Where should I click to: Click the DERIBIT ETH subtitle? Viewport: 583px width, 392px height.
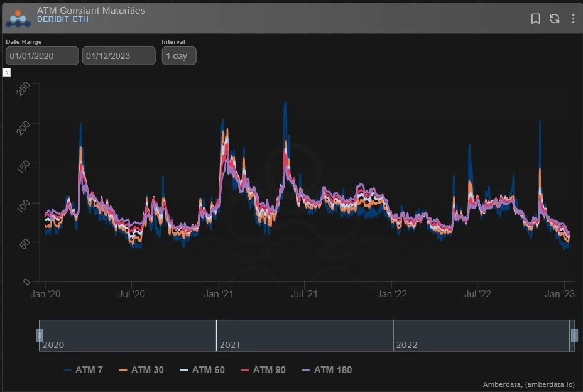tap(63, 19)
